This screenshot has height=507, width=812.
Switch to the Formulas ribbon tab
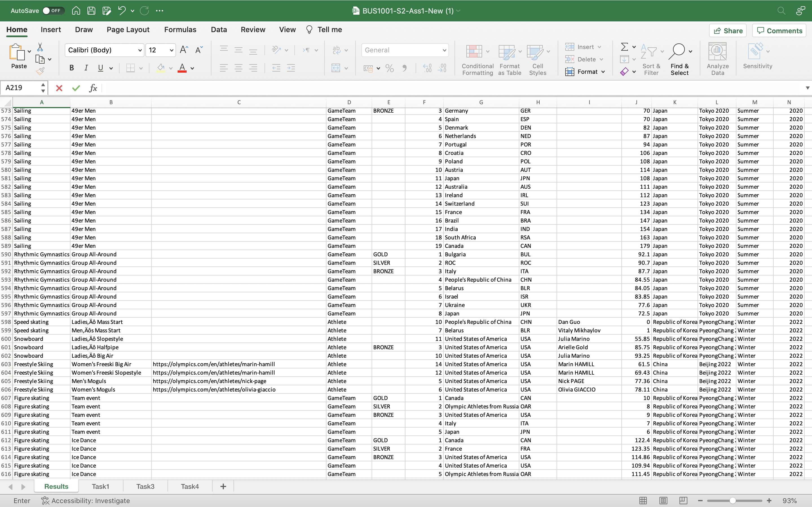pyautogui.click(x=180, y=30)
